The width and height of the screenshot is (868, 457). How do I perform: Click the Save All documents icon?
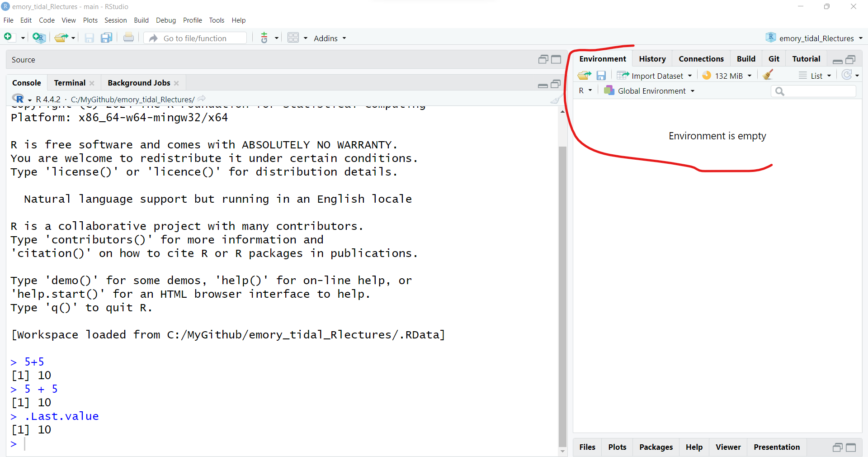106,38
